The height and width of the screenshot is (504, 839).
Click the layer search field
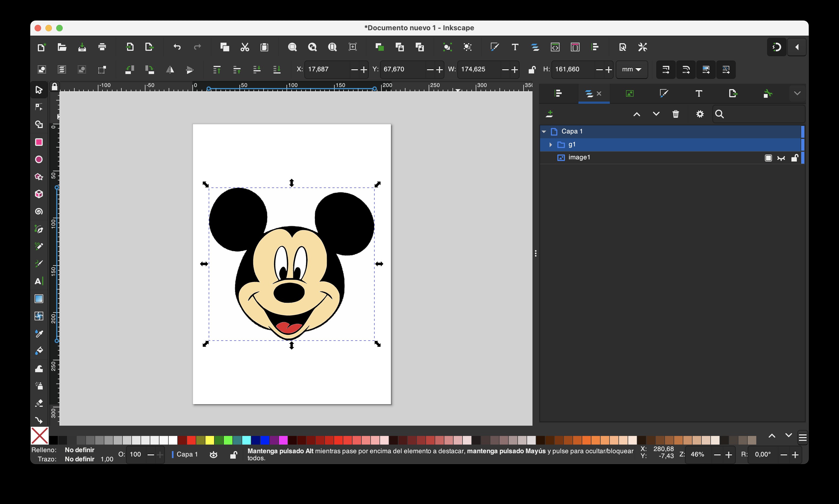[759, 114]
